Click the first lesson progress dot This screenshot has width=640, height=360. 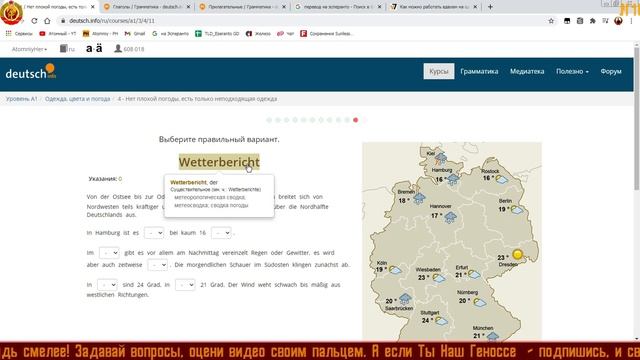point(269,120)
